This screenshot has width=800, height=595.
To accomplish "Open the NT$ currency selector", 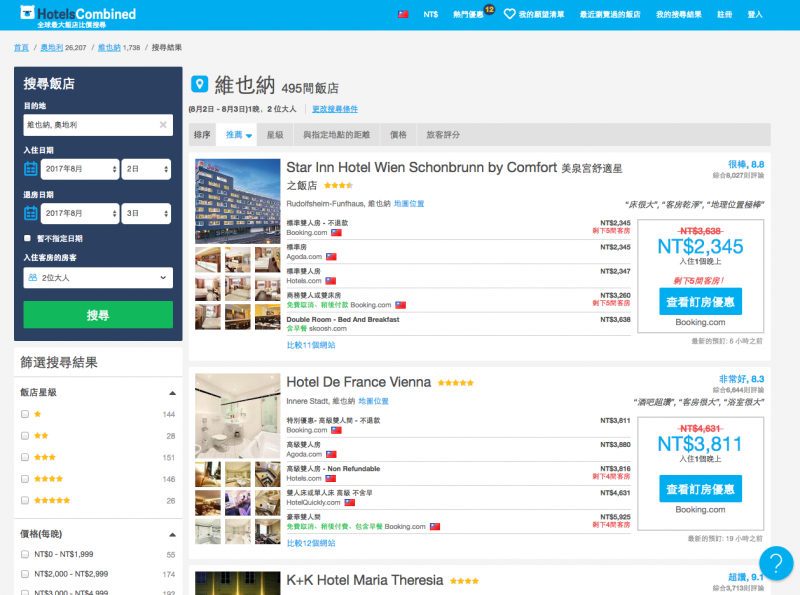I will click(x=431, y=14).
